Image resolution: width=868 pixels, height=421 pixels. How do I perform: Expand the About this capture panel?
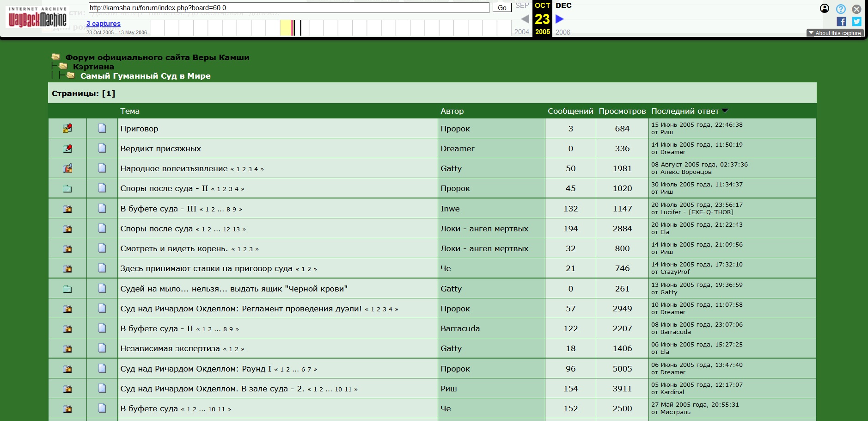tap(835, 33)
